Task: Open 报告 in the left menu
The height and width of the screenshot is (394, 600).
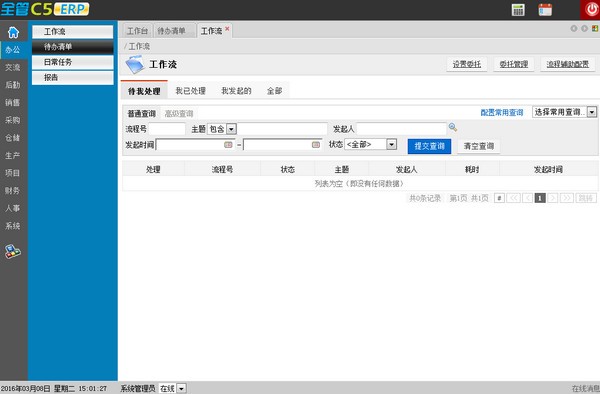Action: (73, 78)
